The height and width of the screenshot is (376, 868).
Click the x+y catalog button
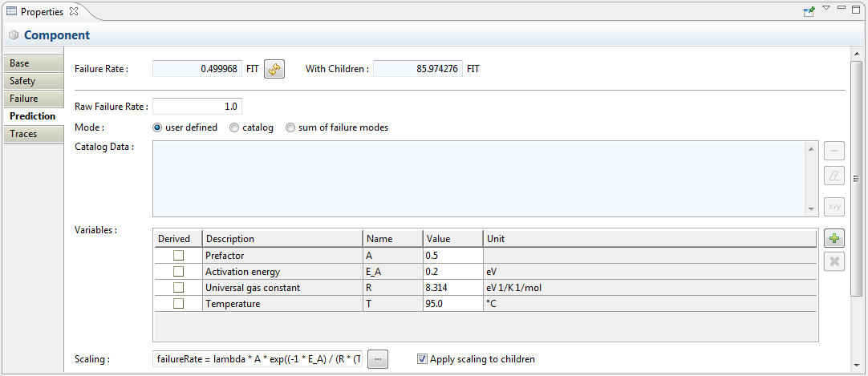tap(834, 207)
